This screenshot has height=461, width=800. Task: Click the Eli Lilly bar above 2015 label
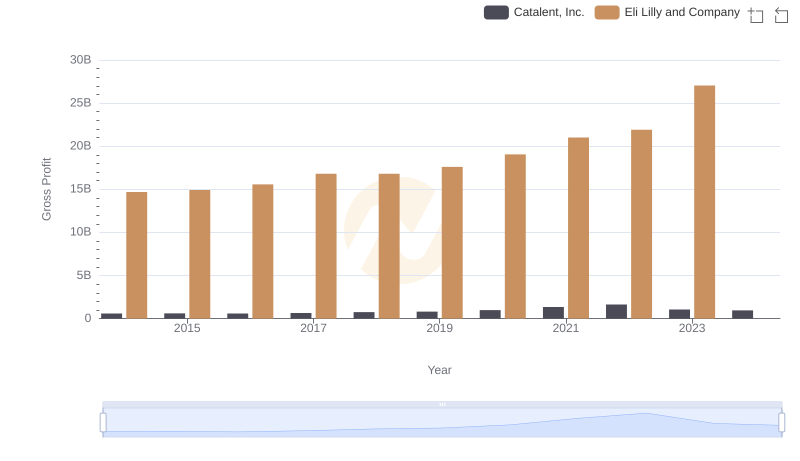(199, 253)
